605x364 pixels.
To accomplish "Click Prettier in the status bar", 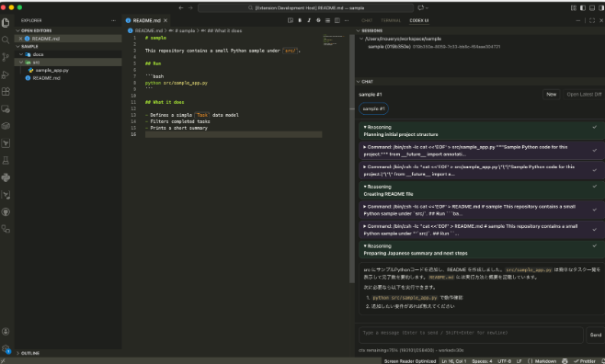I will [x=585, y=361].
